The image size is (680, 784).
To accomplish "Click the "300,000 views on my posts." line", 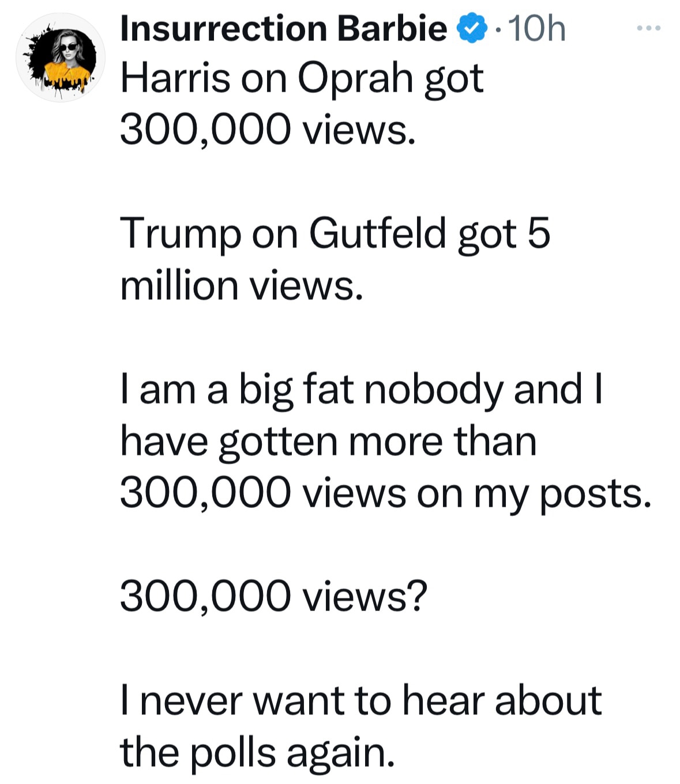I will (x=386, y=494).
